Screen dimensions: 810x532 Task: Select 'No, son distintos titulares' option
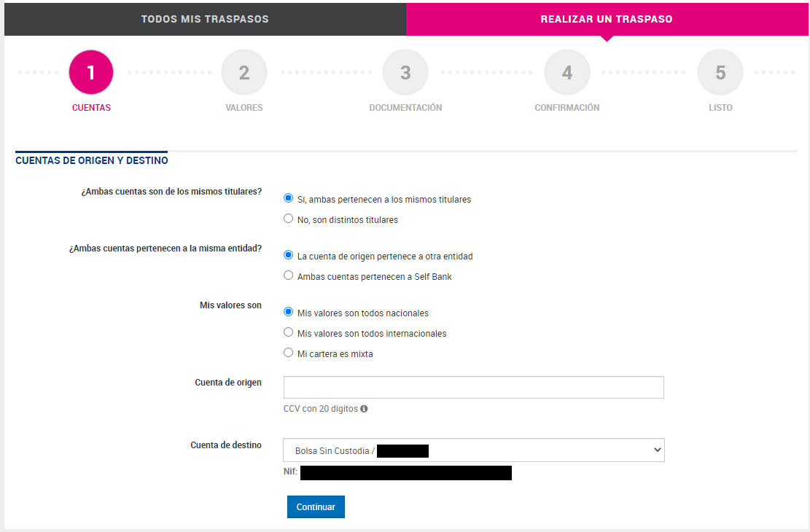coord(289,219)
